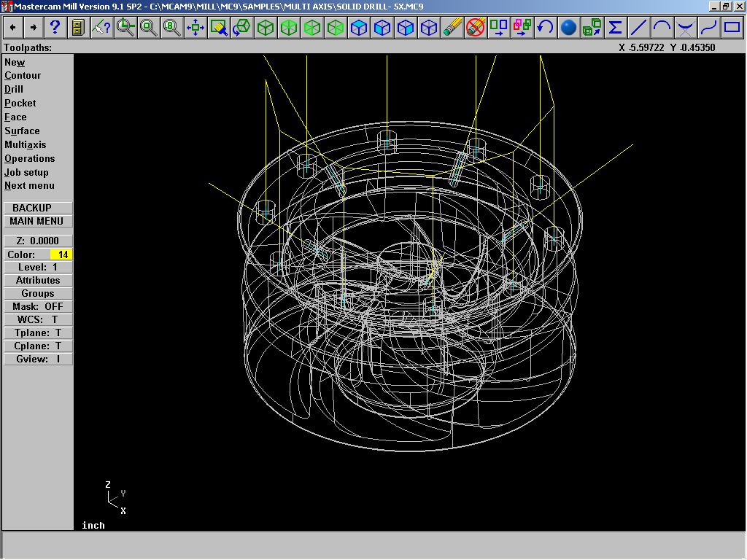Screen dimensions: 747x560
Task: Click the green stacked cubes with arrow icon
Action: click(592, 27)
